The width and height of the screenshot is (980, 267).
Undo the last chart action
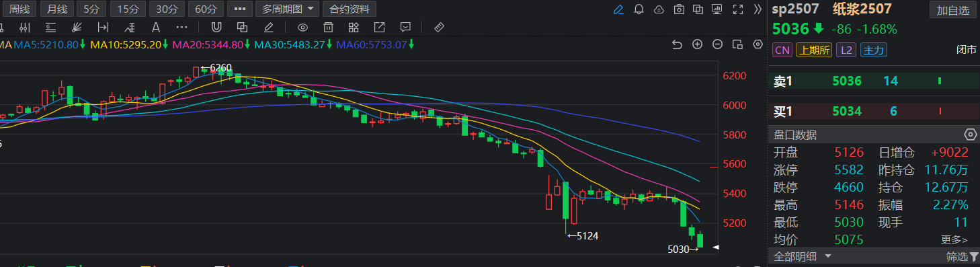tap(678, 44)
